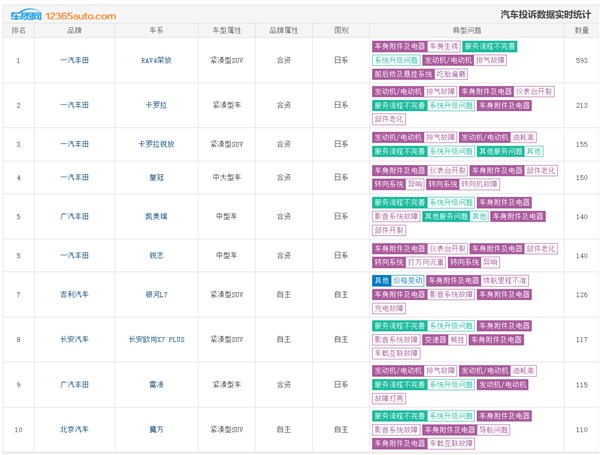This screenshot has width=600, height=455.
Task: Open the 魔方 car series link
Action: (156, 430)
